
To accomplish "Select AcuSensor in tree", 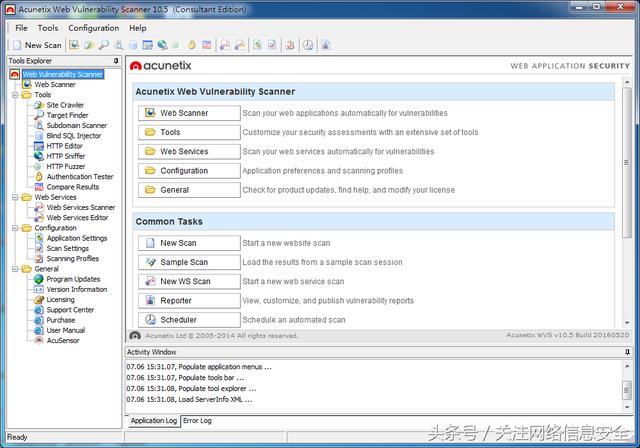I will (63, 340).
